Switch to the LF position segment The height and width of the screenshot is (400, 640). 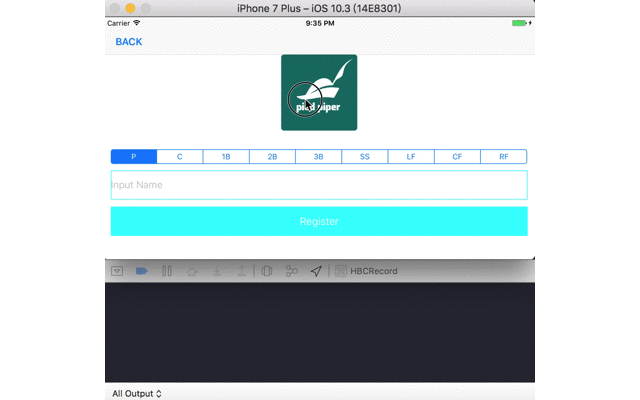coord(411,157)
